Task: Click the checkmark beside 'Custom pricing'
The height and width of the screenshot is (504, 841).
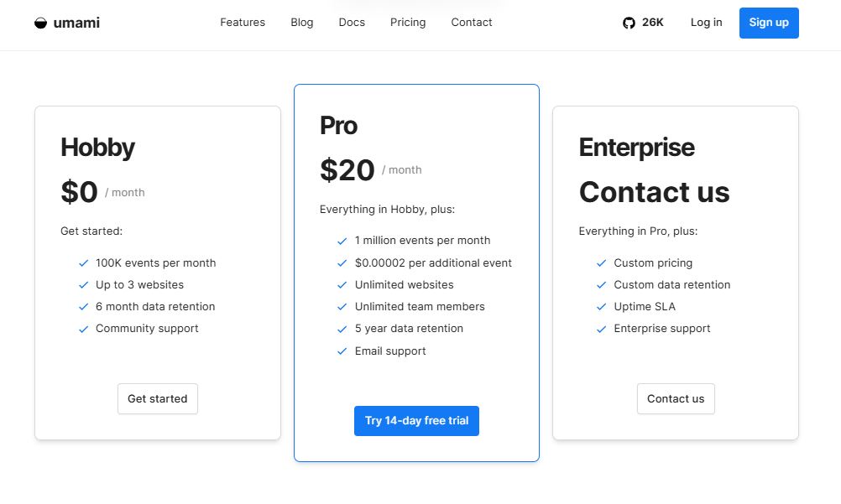Action: [602, 262]
